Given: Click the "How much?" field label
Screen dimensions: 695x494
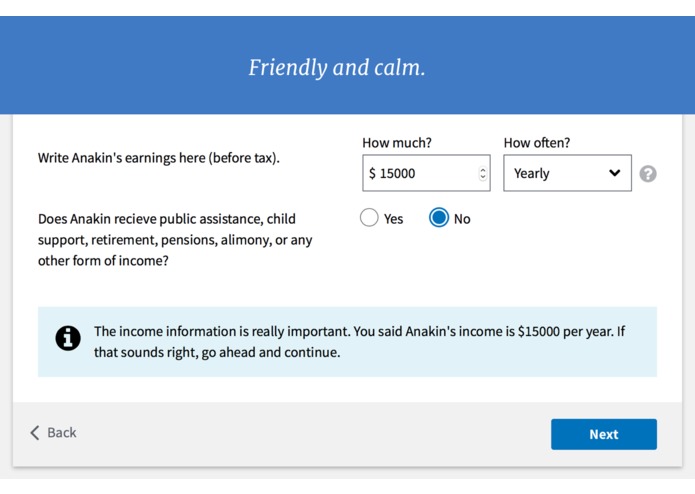Looking at the screenshot, I should (397, 143).
